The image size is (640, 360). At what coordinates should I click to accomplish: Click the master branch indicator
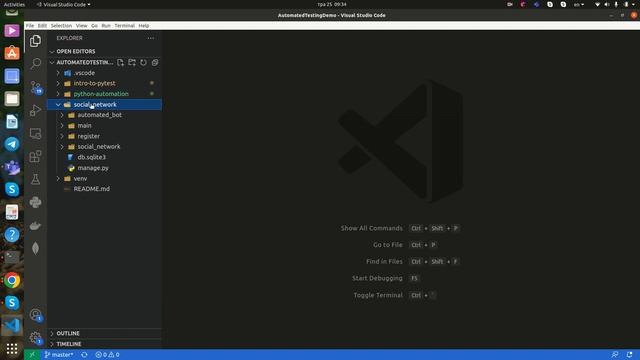coord(59,355)
